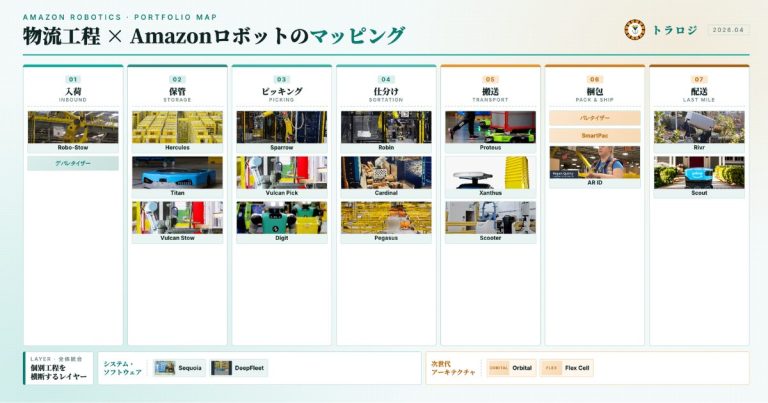The image size is (768, 403).
Task: Open the Pegasus robot photo
Action: (386, 217)
